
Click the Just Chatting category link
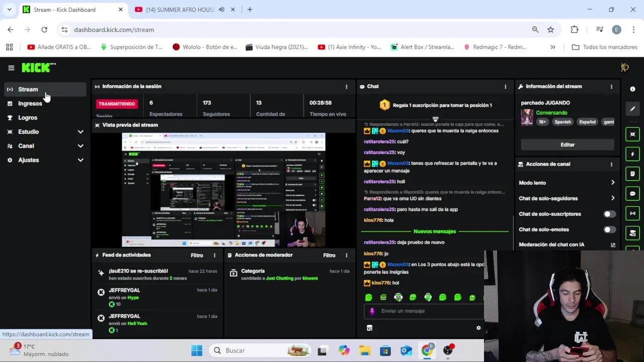click(279, 279)
